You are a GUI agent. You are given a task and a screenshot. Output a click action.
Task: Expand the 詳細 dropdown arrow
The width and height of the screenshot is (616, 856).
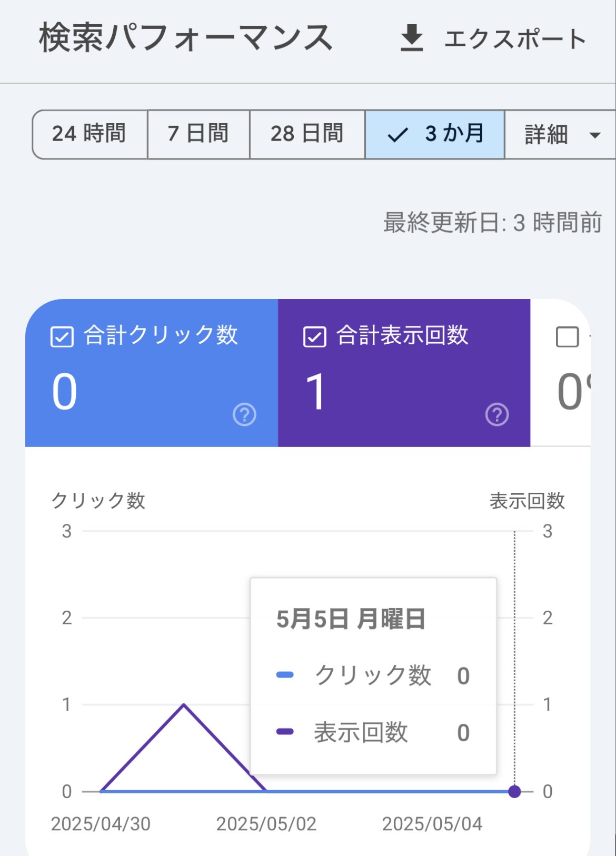point(595,135)
